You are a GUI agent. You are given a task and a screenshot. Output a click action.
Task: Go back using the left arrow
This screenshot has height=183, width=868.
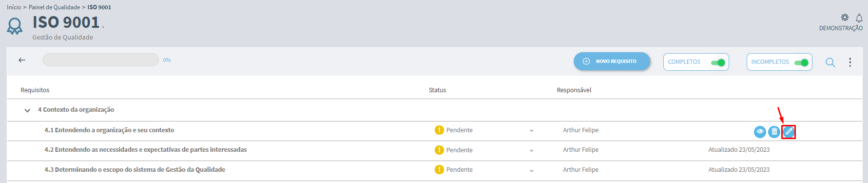[x=22, y=60]
